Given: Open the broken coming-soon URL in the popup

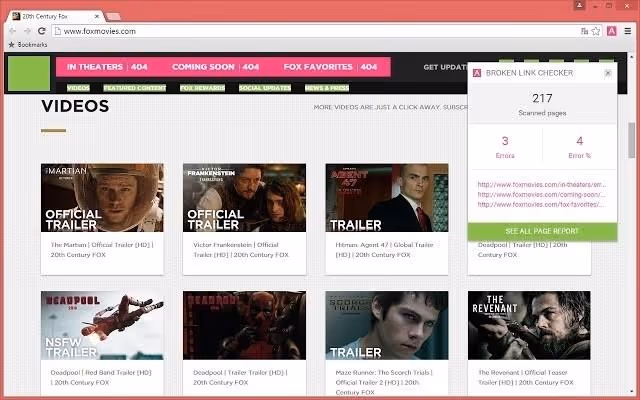Looking at the screenshot, I should [542, 194].
